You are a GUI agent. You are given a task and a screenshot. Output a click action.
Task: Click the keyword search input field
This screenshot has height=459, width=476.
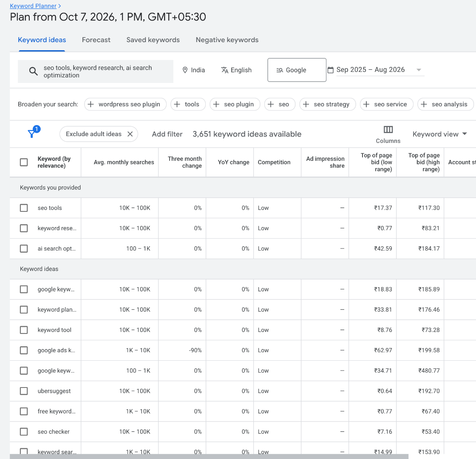click(96, 71)
